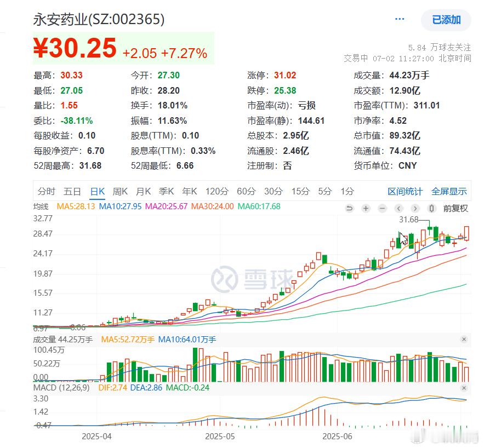Image resolution: width=484 pixels, height=448 pixels.
Task: Select the 月K chart tab
Action: [x=143, y=192]
